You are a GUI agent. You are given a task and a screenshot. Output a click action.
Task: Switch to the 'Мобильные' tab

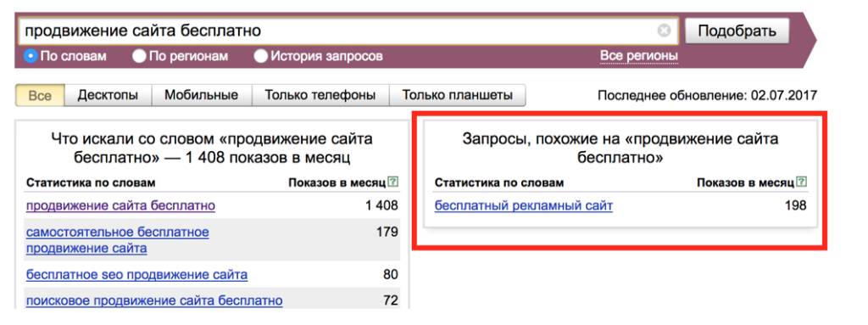click(202, 95)
